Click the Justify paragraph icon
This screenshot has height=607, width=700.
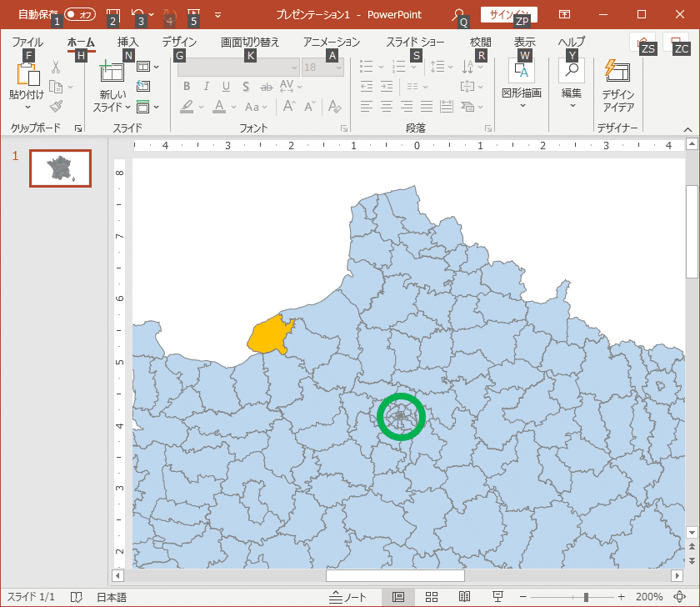click(427, 107)
